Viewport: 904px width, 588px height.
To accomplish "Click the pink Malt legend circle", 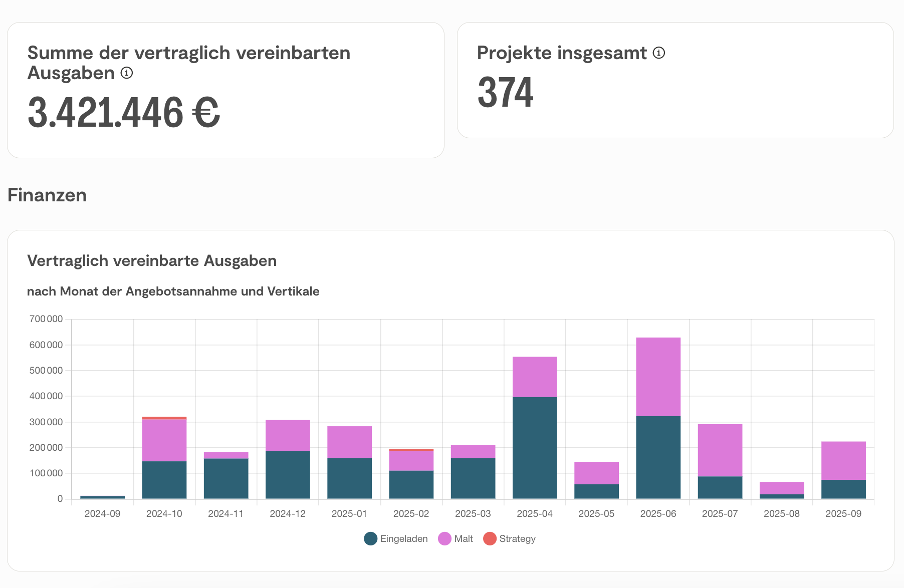I will click(x=444, y=539).
